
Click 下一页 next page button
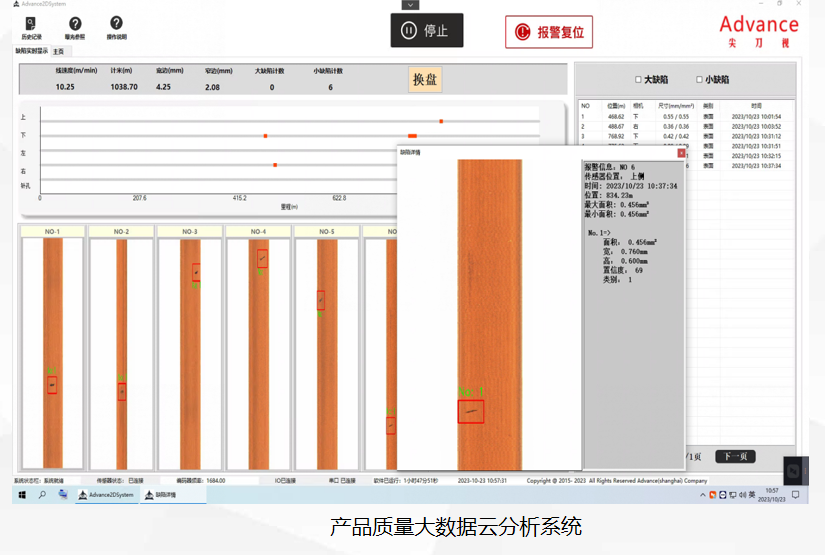736,456
